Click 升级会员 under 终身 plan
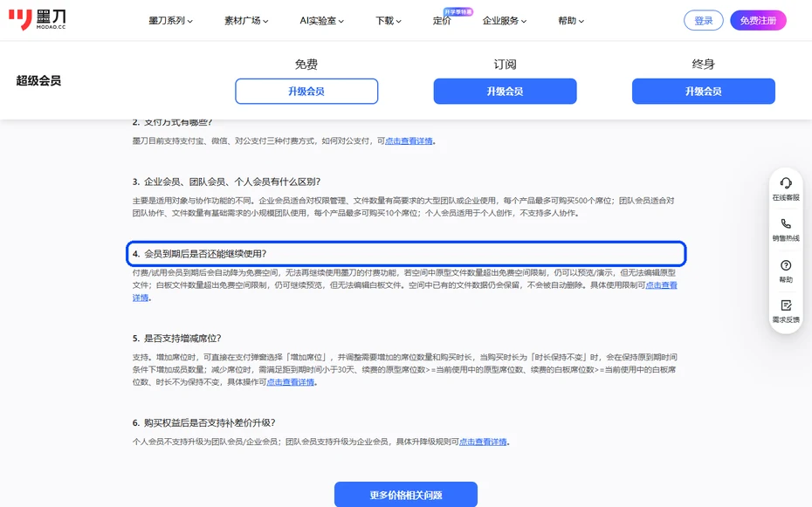The height and width of the screenshot is (507, 812). pos(703,91)
